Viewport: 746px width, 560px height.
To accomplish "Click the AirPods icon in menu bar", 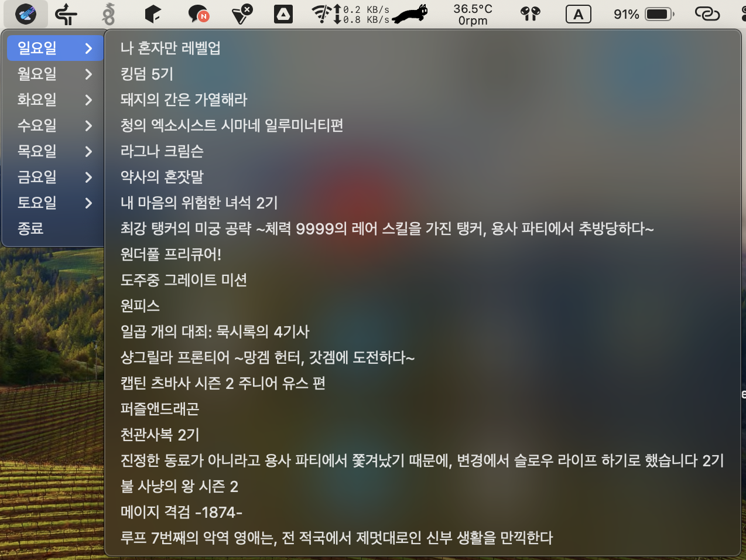I will [x=530, y=14].
